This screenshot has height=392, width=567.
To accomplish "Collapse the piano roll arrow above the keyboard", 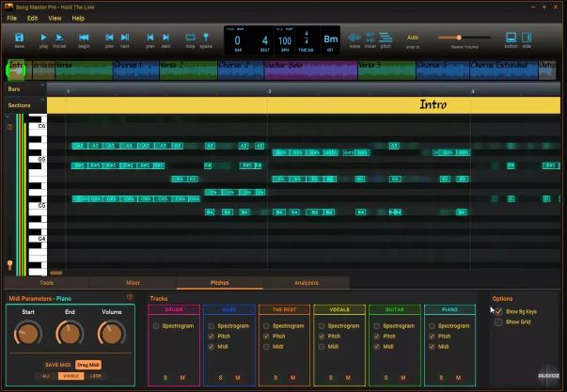I will tap(8, 117).
